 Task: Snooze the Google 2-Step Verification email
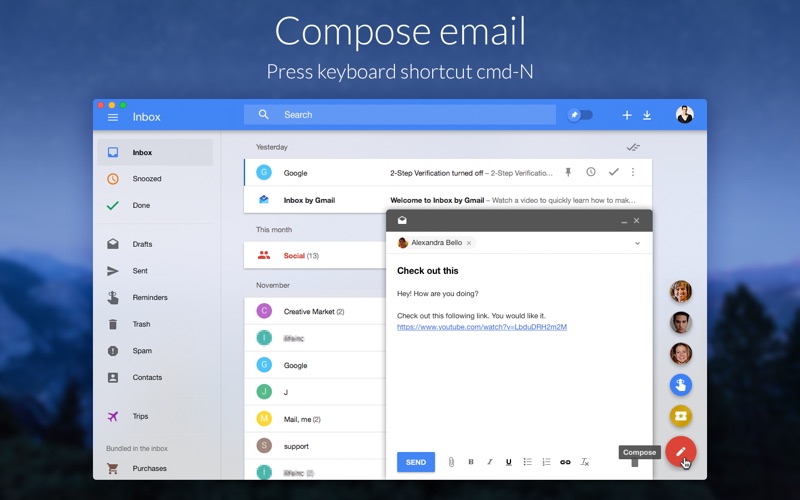click(591, 172)
